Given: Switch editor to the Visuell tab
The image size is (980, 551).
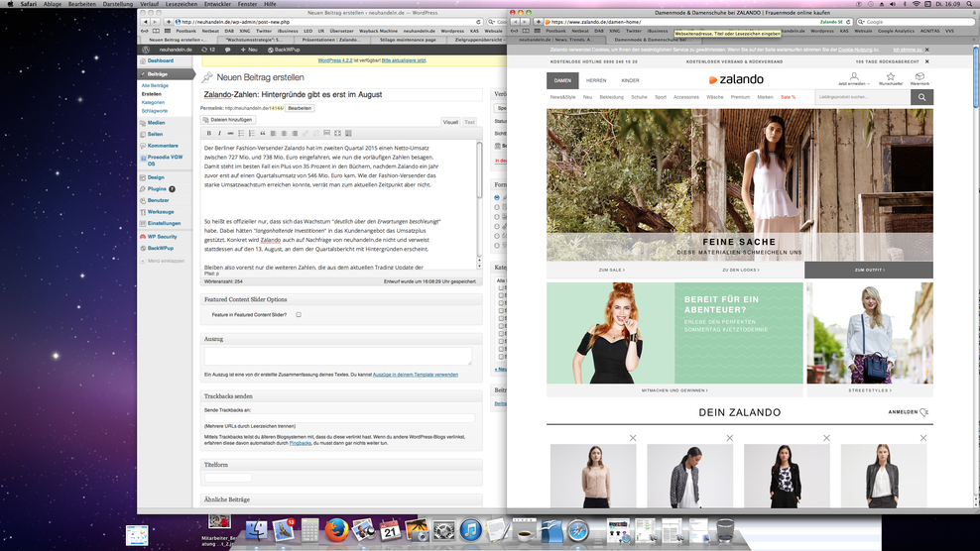Looking at the screenshot, I should click(450, 122).
